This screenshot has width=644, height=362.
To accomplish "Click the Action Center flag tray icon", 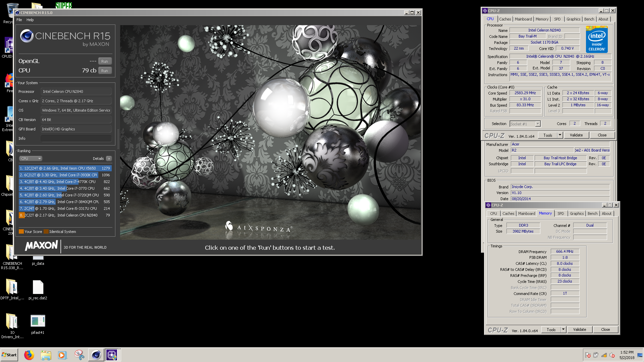I will click(588, 355).
